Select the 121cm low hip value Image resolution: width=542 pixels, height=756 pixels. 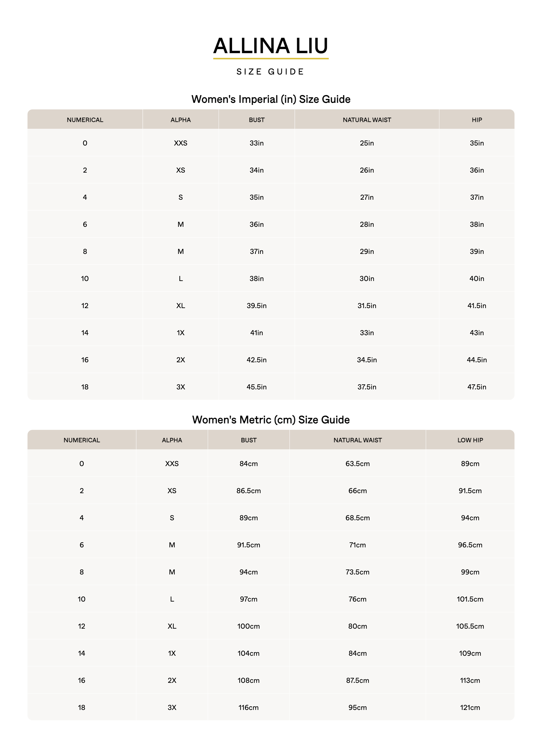point(470,707)
